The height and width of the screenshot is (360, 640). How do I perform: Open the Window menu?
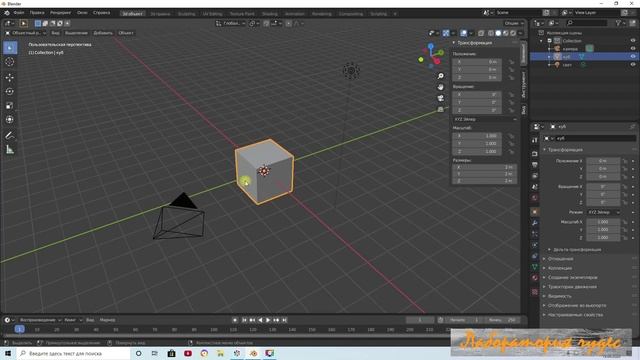click(82, 13)
